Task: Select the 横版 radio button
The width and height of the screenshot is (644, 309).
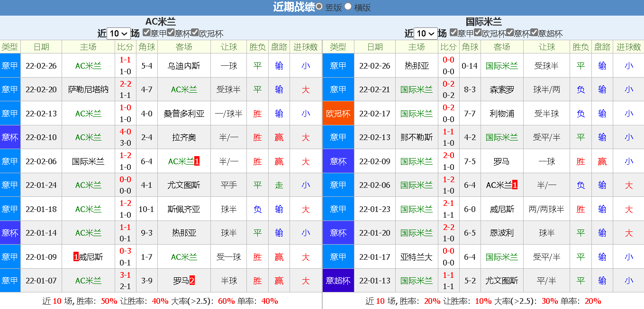Action: tap(348, 7)
